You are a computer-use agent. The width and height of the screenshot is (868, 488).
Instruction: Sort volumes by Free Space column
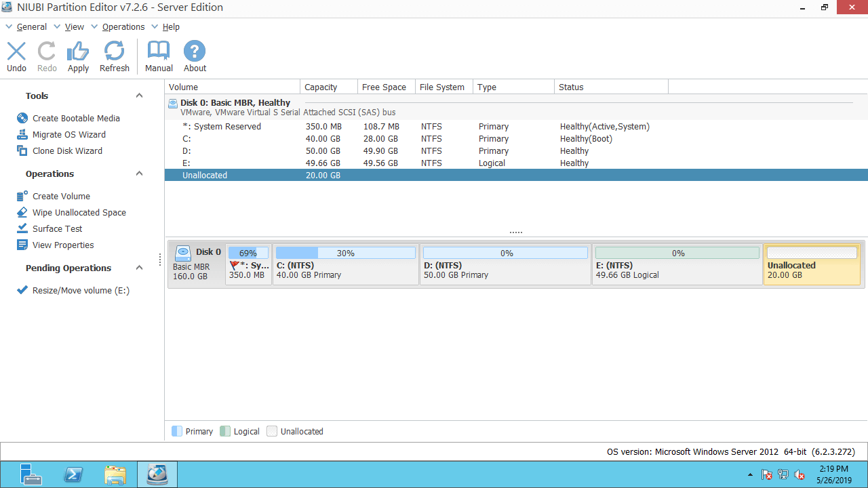coord(384,87)
